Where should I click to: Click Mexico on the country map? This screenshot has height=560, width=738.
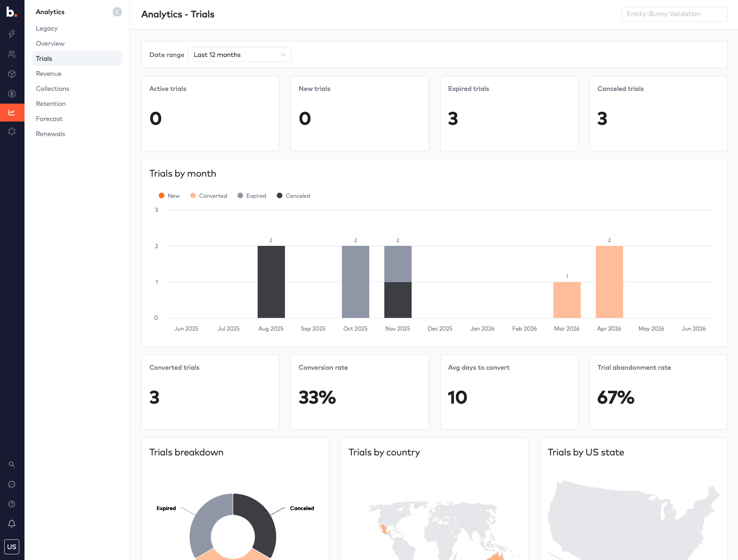tap(384, 529)
